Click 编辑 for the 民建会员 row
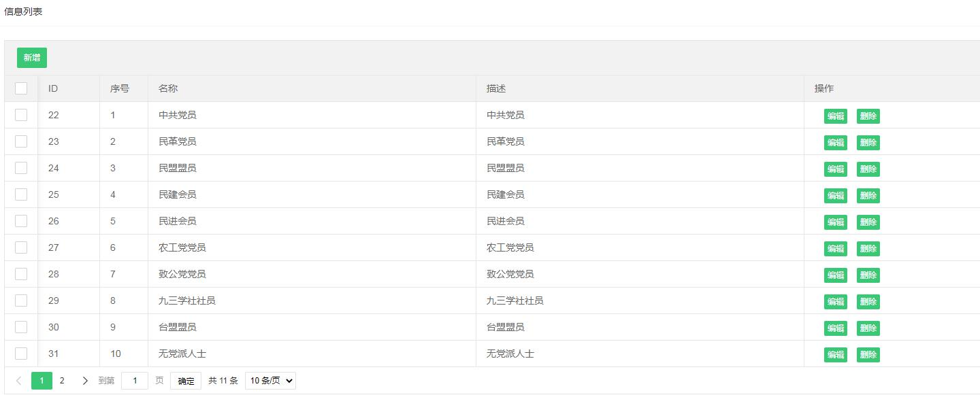Viewport: 980px width, 395px height. click(835, 196)
